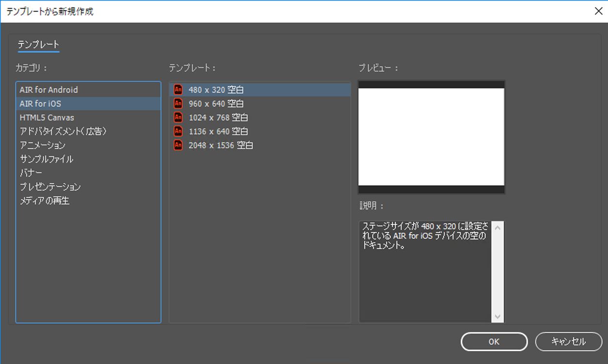Close the テンプレートから新規作成 dialog
Screen dimensions: 608x364
599,11
